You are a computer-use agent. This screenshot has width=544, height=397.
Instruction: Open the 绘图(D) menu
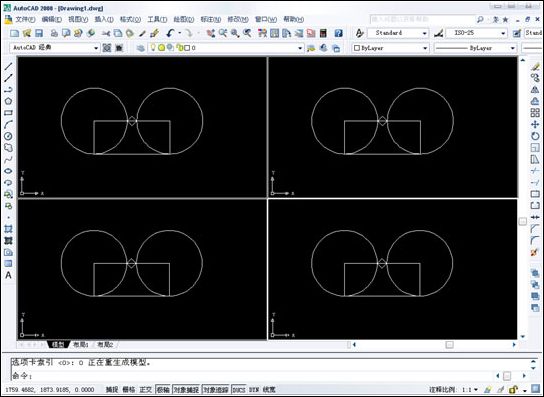[184, 19]
